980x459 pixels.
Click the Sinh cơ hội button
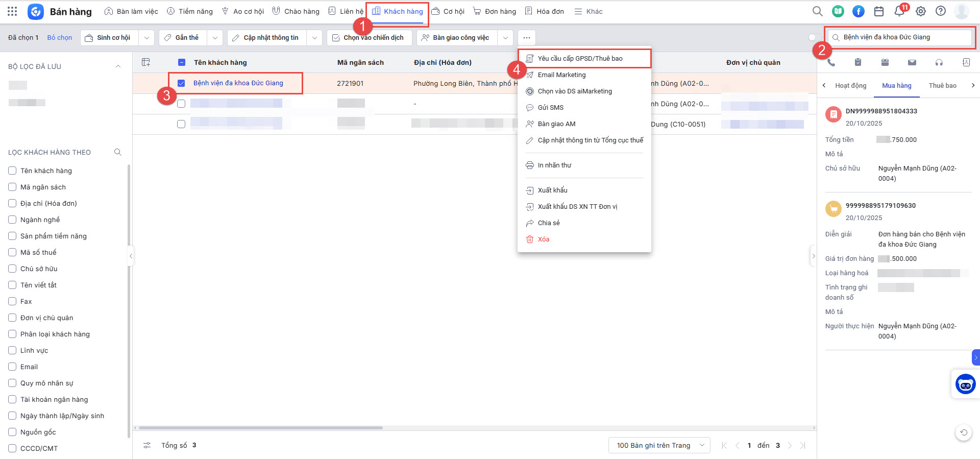tap(110, 38)
